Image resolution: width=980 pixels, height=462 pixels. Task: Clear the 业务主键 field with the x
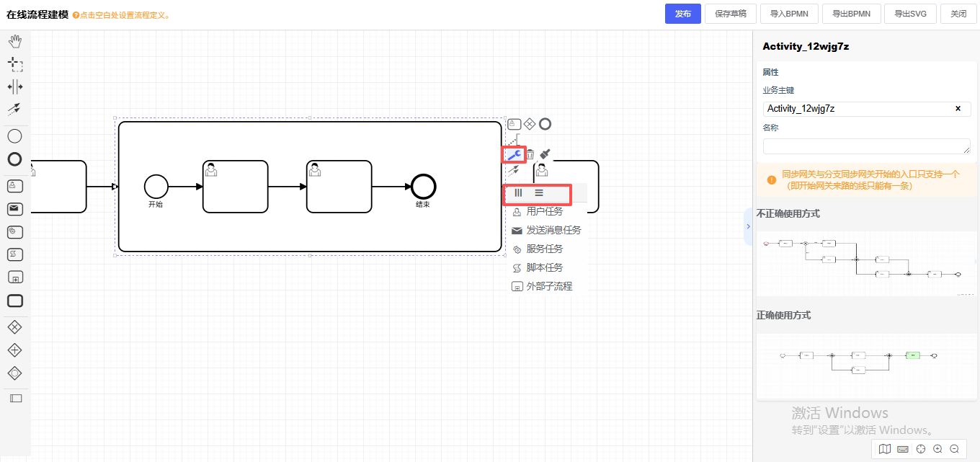point(958,109)
